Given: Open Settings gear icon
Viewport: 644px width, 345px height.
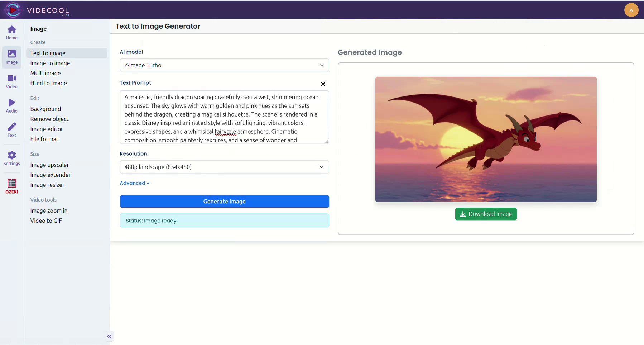Looking at the screenshot, I should (x=11, y=158).
